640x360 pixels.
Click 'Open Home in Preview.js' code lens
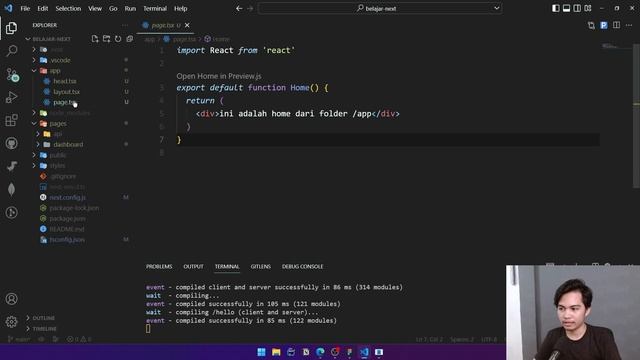219,76
